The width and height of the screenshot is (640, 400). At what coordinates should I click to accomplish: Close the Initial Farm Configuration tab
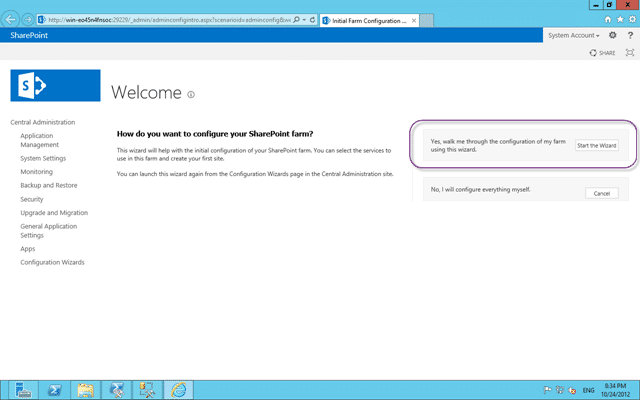coord(414,20)
